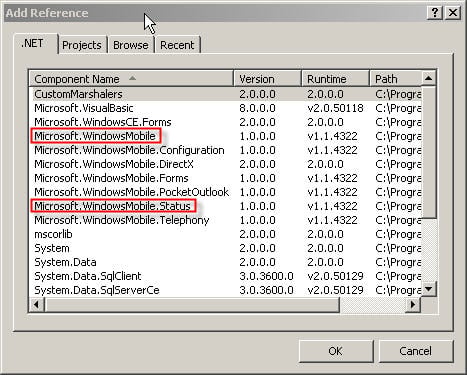The height and width of the screenshot is (375, 467).
Task: Open the Browse tab
Action: [131, 45]
